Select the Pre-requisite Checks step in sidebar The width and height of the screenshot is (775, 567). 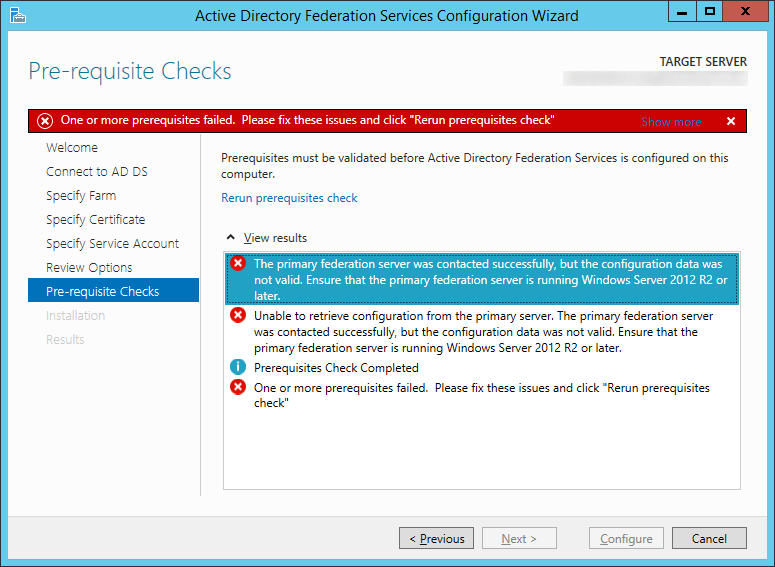[114, 290]
